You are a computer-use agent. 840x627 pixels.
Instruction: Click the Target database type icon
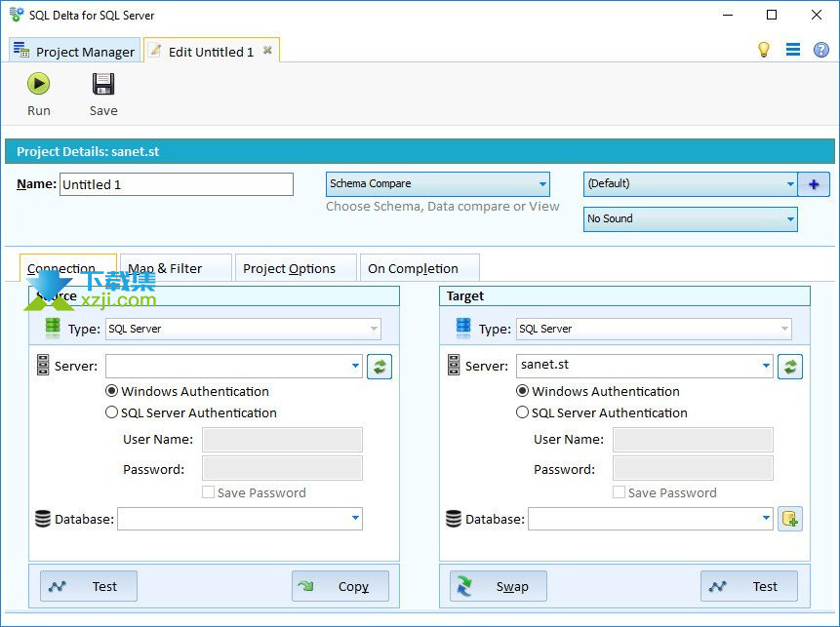click(463, 329)
